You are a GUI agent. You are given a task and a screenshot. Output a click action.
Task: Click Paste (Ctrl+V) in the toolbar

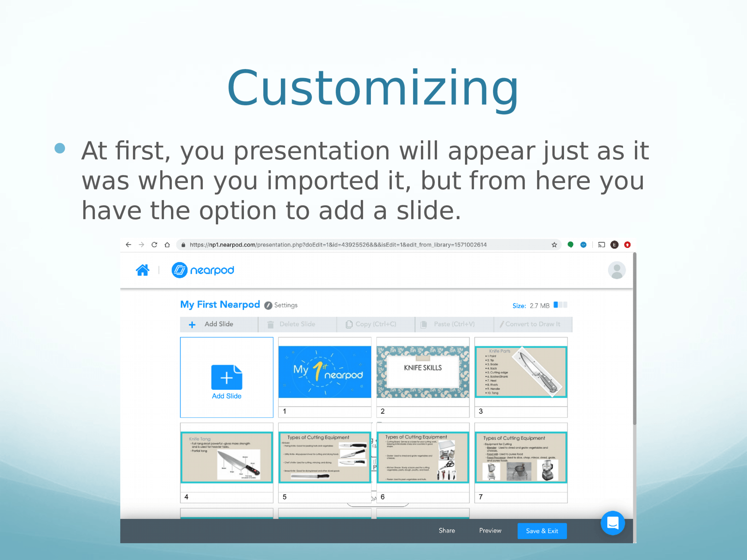point(454,324)
